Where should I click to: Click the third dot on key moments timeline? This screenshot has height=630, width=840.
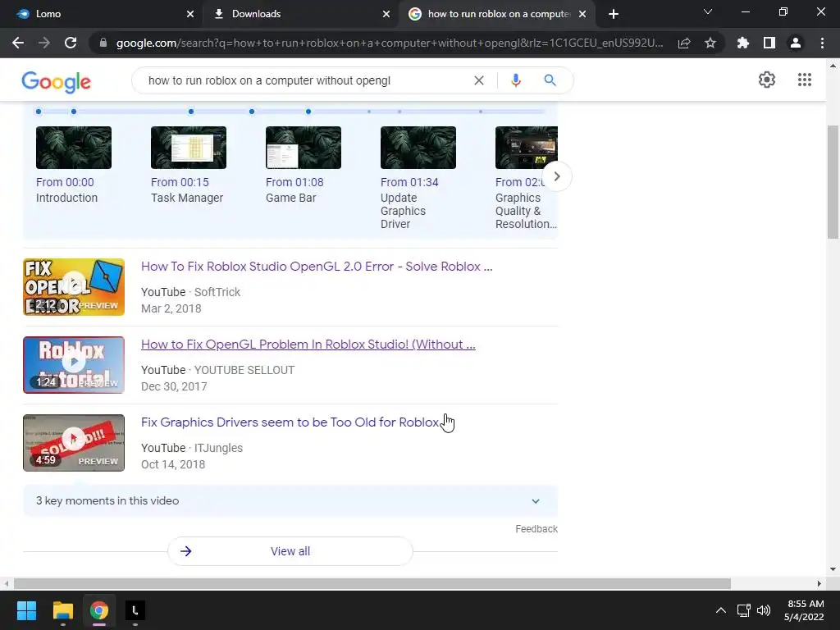pyautogui.click(x=191, y=112)
